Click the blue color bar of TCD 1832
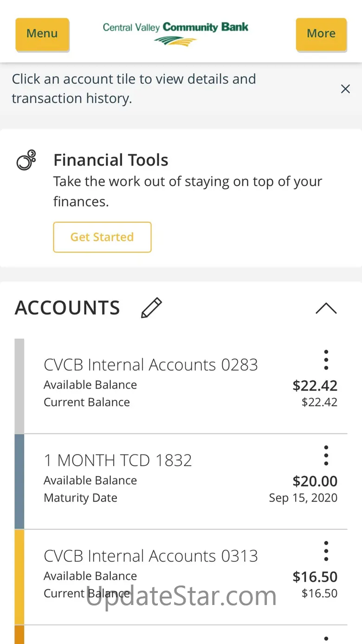Image resolution: width=362 pixels, height=644 pixels. pos(19,481)
